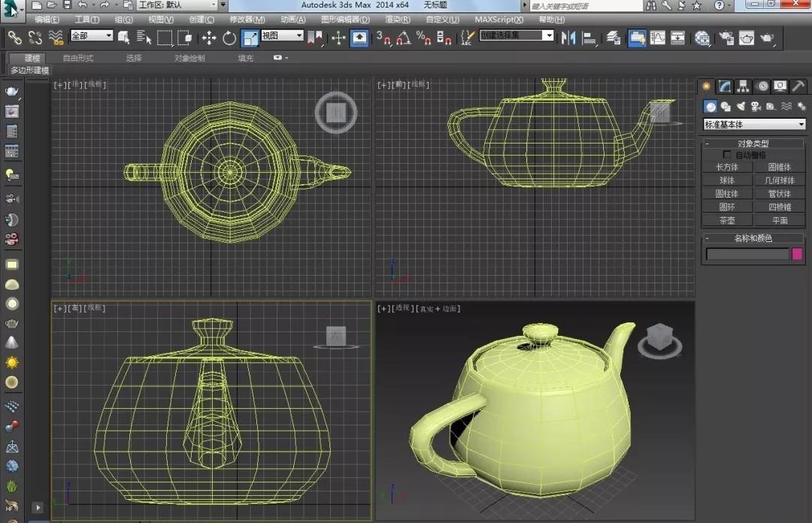The height and width of the screenshot is (523, 812).
Task: Select the Geometry category icon
Action: [710, 106]
